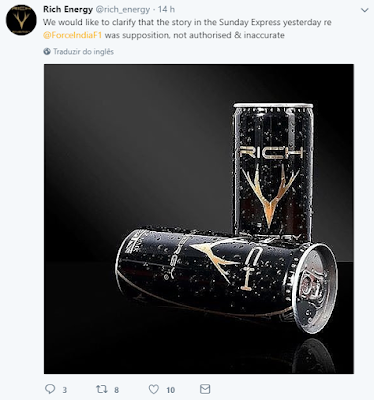Like the tweet with the heart icon

coord(153,389)
